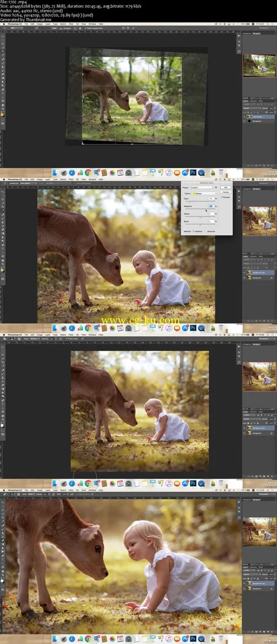277x644 pixels.
Task: Hide Background copy layer in the second frame
Action: [x=244, y=272]
